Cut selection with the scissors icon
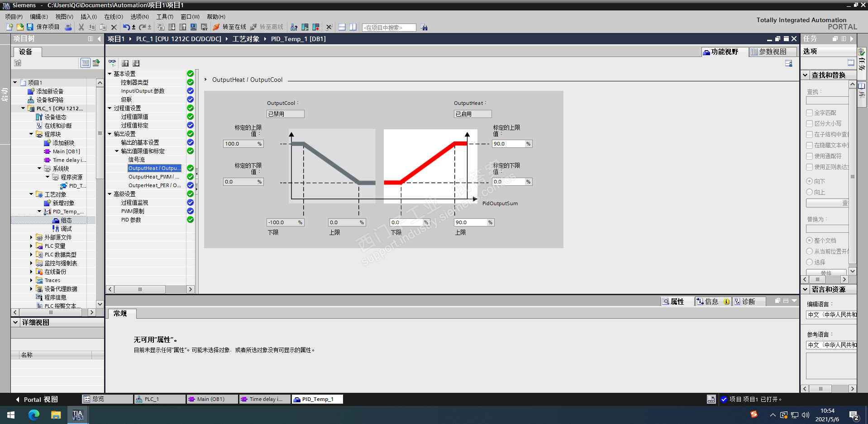This screenshot has height=424, width=868. tap(81, 27)
